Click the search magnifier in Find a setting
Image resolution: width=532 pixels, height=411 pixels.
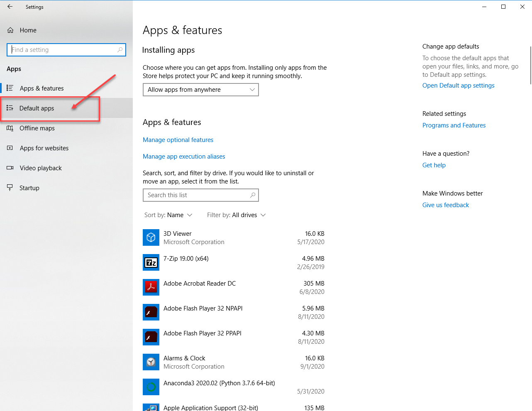(120, 50)
